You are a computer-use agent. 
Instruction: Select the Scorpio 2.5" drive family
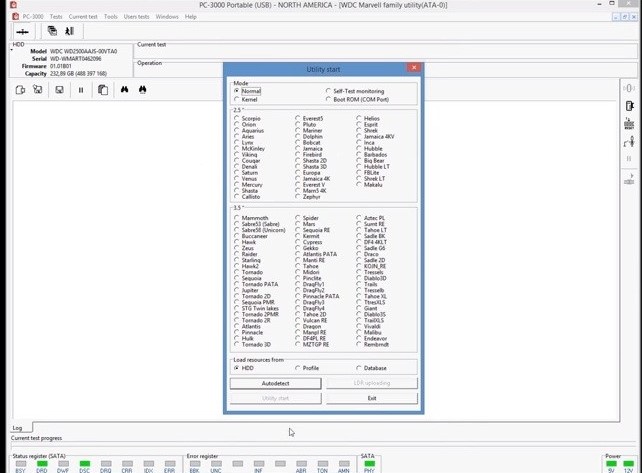[237, 119]
